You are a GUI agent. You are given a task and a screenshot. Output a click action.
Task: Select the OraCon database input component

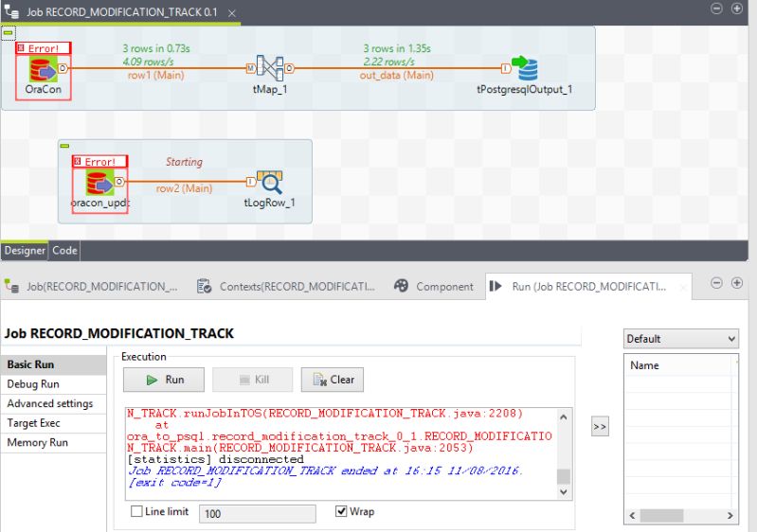pyautogui.click(x=43, y=69)
